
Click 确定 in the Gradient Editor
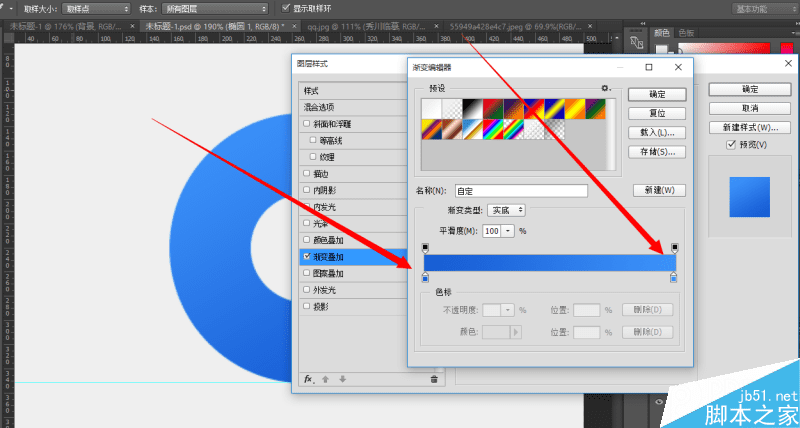pyautogui.click(x=657, y=94)
